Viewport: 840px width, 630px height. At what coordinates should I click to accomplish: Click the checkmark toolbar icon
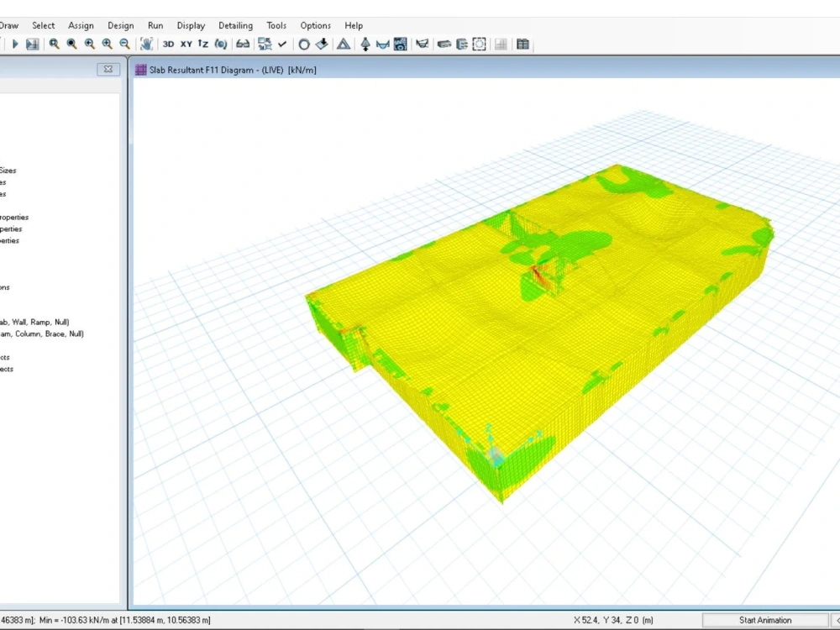tap(282, 44)
